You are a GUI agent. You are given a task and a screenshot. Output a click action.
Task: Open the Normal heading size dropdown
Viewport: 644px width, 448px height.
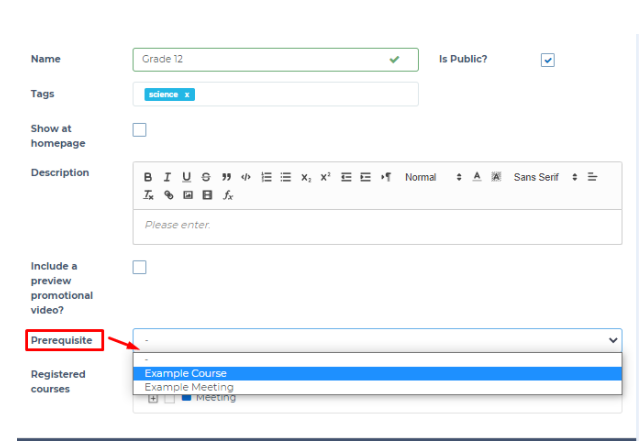pos(432,177)
